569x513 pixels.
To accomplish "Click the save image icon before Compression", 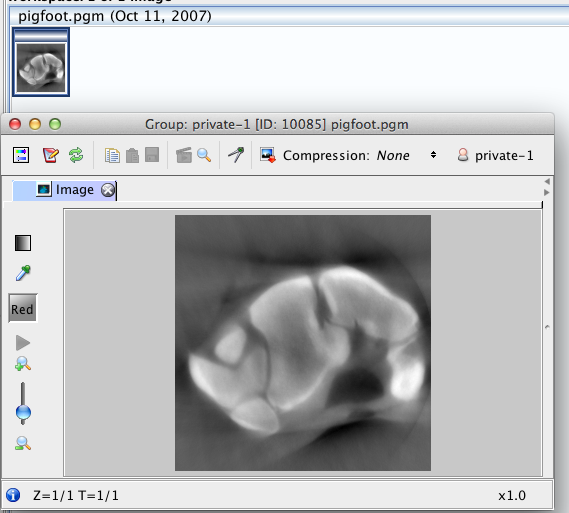I will 268,155.
